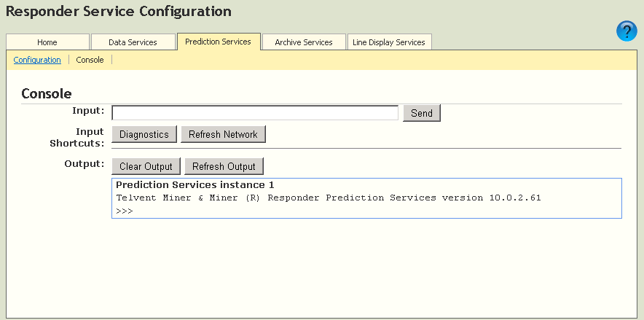Open the Home tab

click(x=47, y=42)
